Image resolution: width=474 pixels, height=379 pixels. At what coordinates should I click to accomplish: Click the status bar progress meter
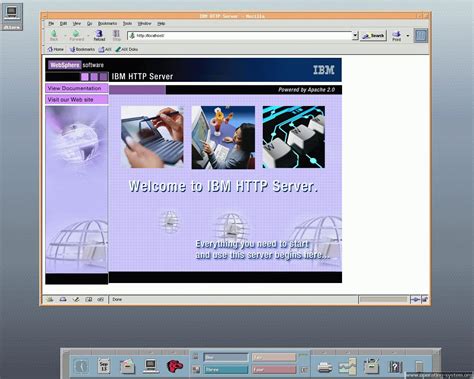(x=384, y=299)
